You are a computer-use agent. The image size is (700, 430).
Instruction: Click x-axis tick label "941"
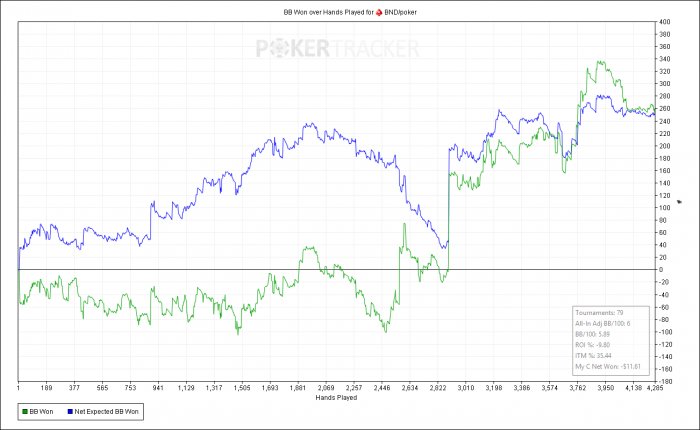(158, 388)
